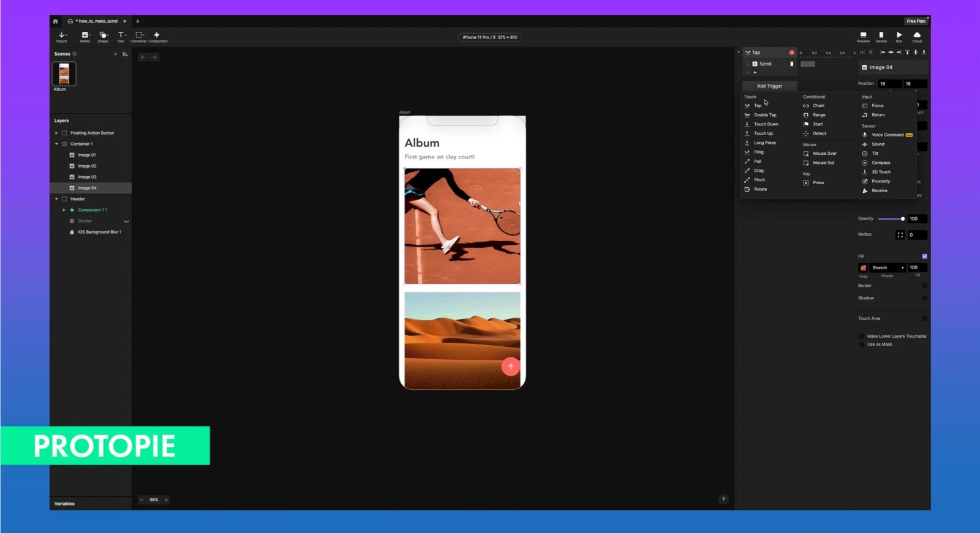The image size is (980, 533).
Task: Select the Media tool
Action: click(85, 37)
